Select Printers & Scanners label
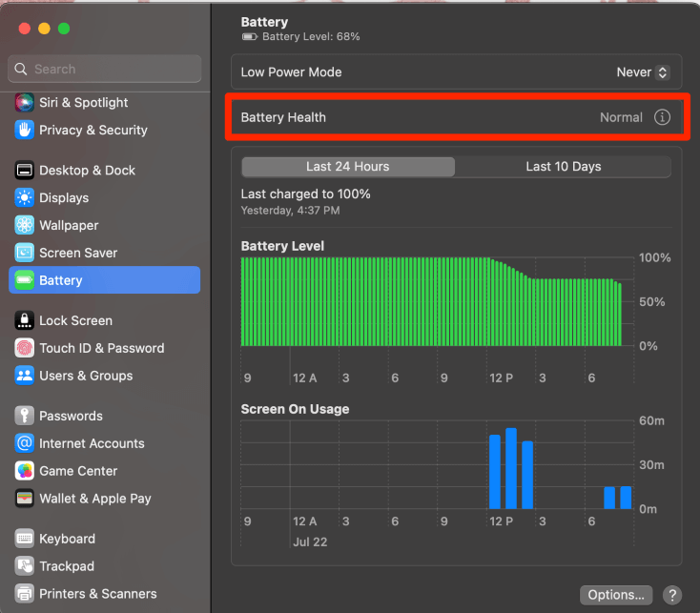This screenshot has width=700, height=613. [98, 594]
